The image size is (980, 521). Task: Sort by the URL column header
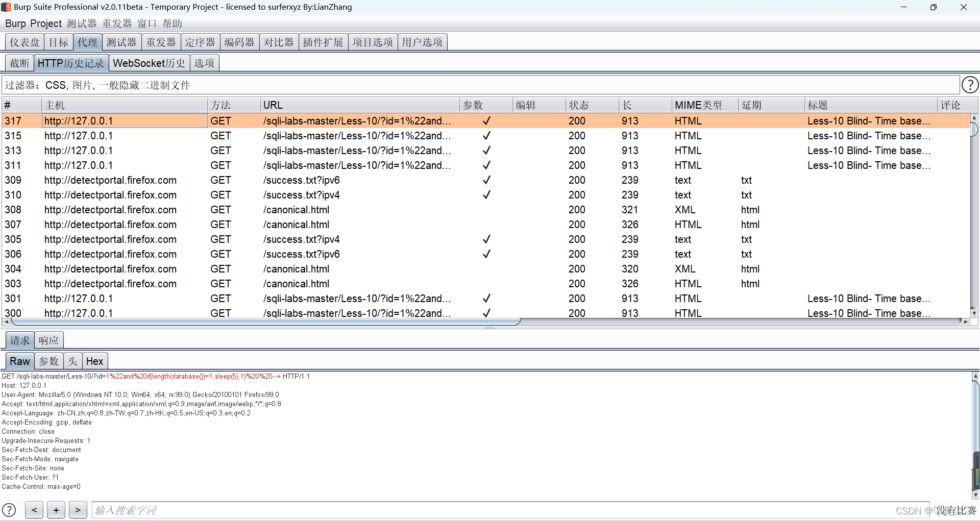tap(360, 105)
